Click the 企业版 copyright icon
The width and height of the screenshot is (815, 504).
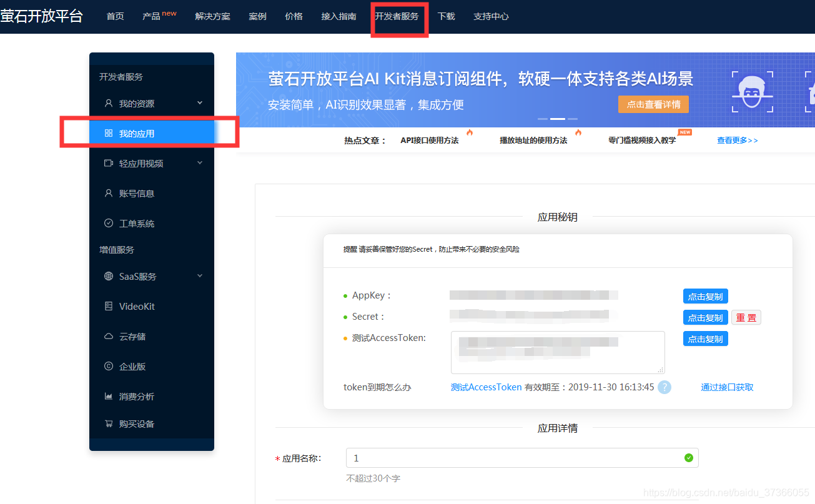coord(109,366)
